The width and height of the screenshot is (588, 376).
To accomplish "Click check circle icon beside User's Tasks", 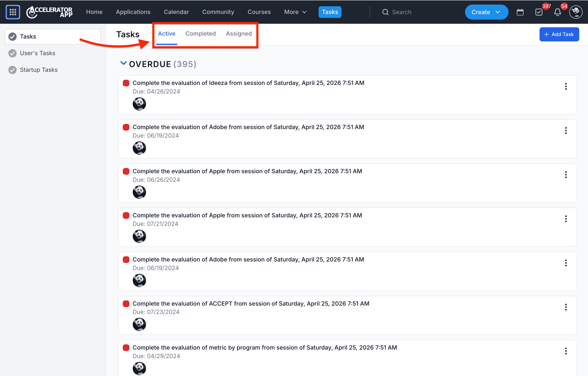I will pyautogui.click(x=12, y=53).
